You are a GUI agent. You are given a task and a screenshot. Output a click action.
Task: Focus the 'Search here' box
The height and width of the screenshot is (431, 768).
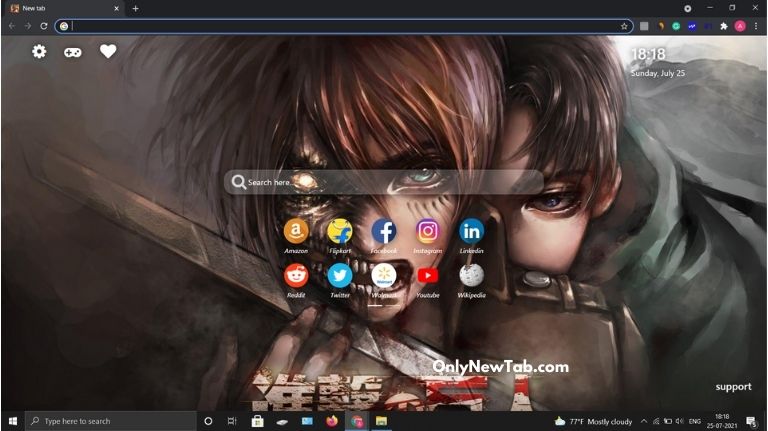[384, 182]
